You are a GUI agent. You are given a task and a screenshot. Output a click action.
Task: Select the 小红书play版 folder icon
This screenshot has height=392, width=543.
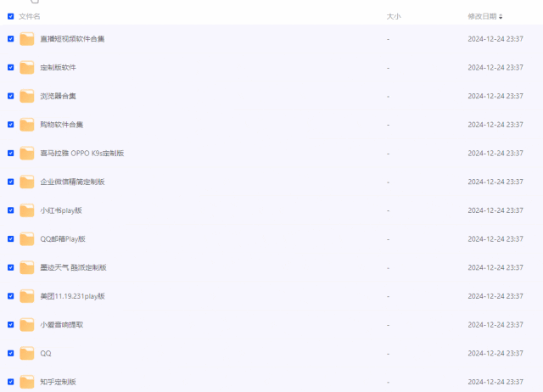pos(26,210)
